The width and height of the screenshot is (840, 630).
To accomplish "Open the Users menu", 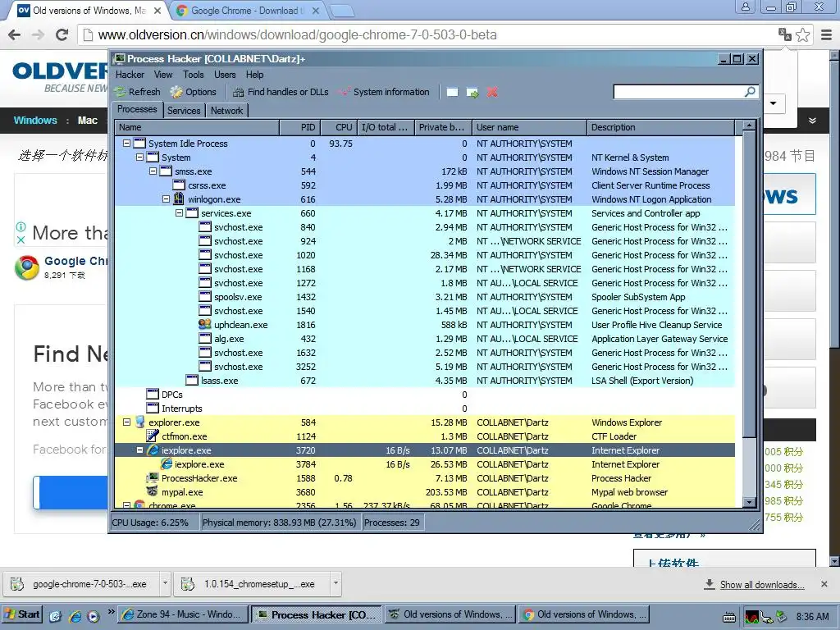I will (x=225, y=75).
